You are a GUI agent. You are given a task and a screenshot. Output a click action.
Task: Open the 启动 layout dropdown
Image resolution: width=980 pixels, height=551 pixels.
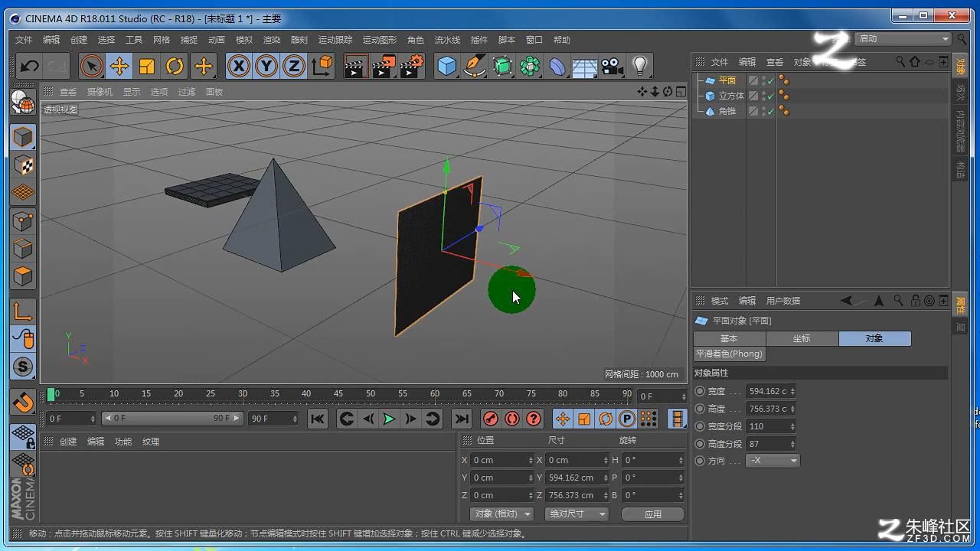pos(903,38)
